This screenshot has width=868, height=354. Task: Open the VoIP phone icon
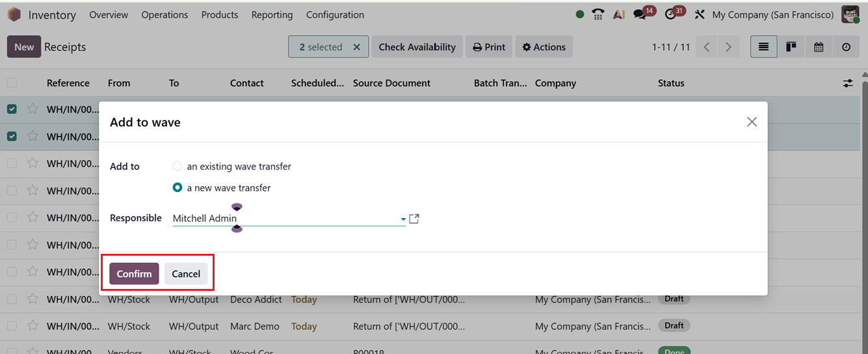(598, 14)
